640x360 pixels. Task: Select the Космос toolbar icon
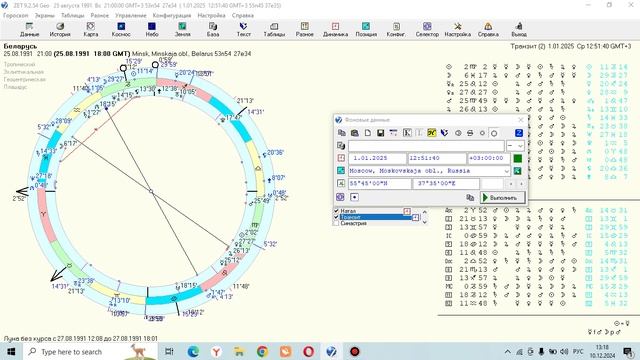121,29
